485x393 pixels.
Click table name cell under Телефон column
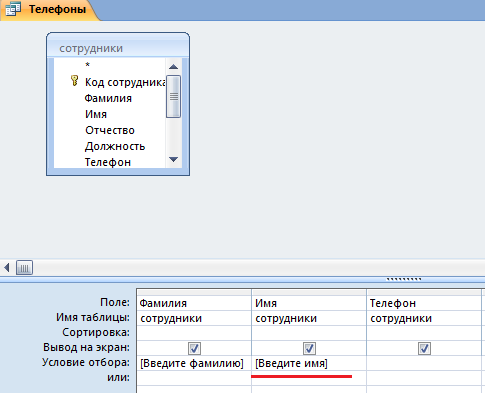(x=424, y=318)
